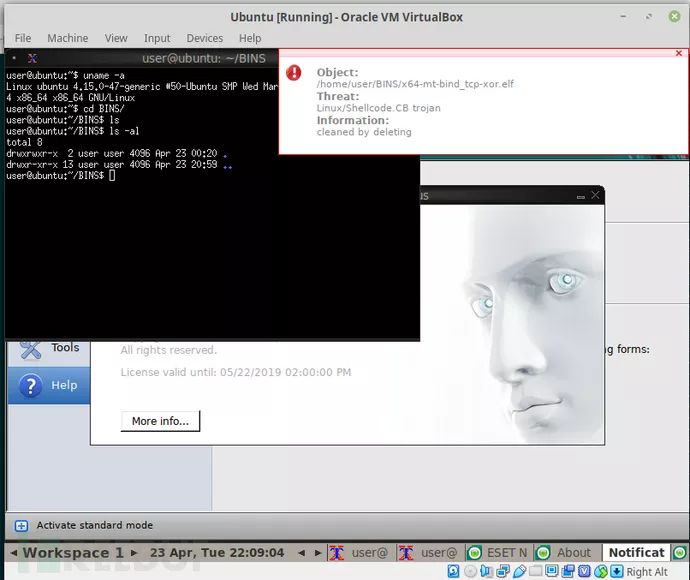Open the Input menu
690x580 pixels.
157,38
